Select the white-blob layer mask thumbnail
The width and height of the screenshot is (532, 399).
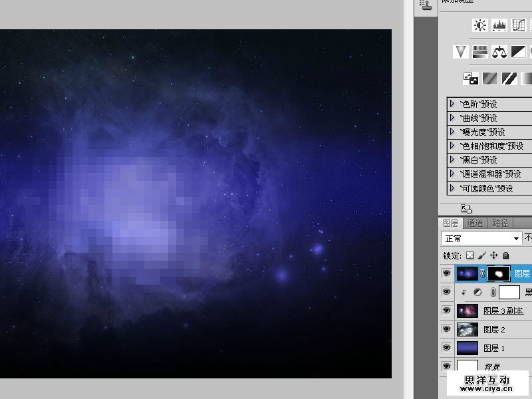tap(499, 273)
